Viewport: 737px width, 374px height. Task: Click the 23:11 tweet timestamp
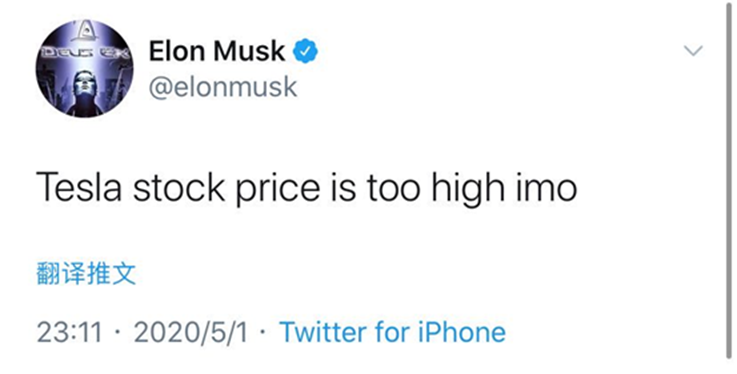pyautogui.click(x=70, y=333)
